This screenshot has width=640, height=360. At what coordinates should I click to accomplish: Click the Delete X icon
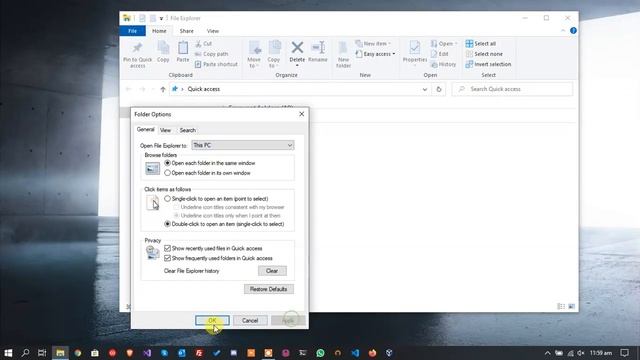297,48
